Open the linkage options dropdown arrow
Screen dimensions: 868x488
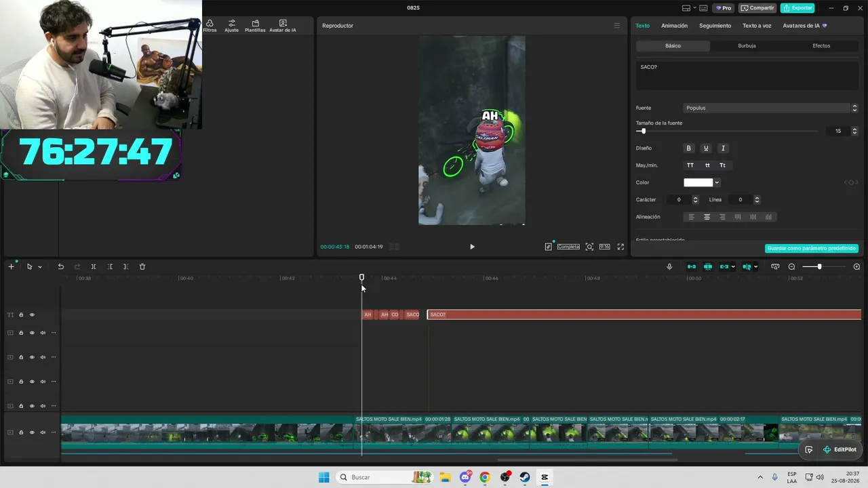733,266
